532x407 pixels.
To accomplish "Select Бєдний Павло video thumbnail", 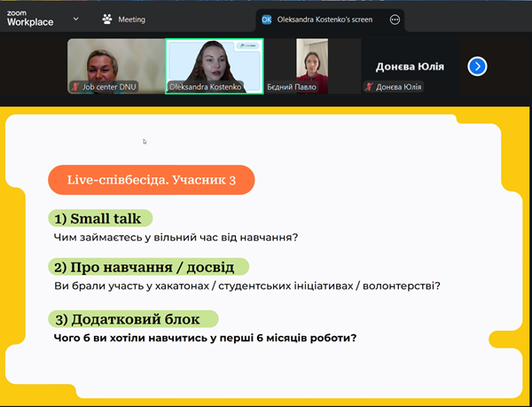I will point(311,64).
